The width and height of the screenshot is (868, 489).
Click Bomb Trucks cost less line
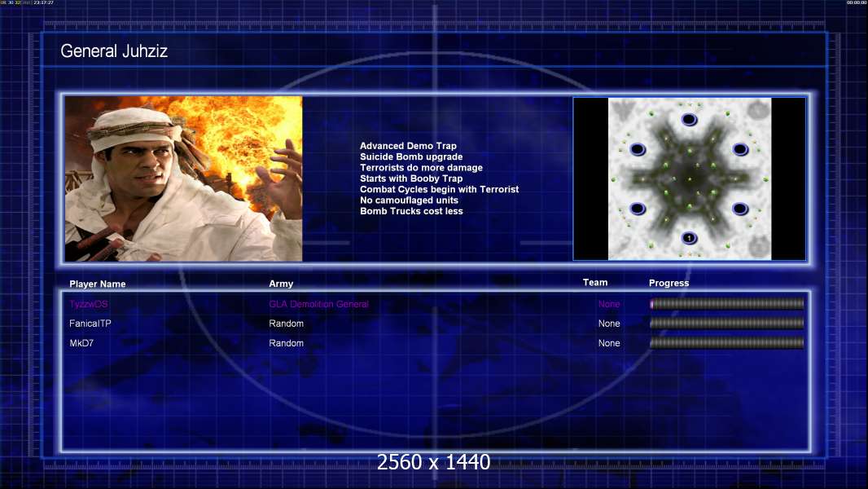pos(411,211)
